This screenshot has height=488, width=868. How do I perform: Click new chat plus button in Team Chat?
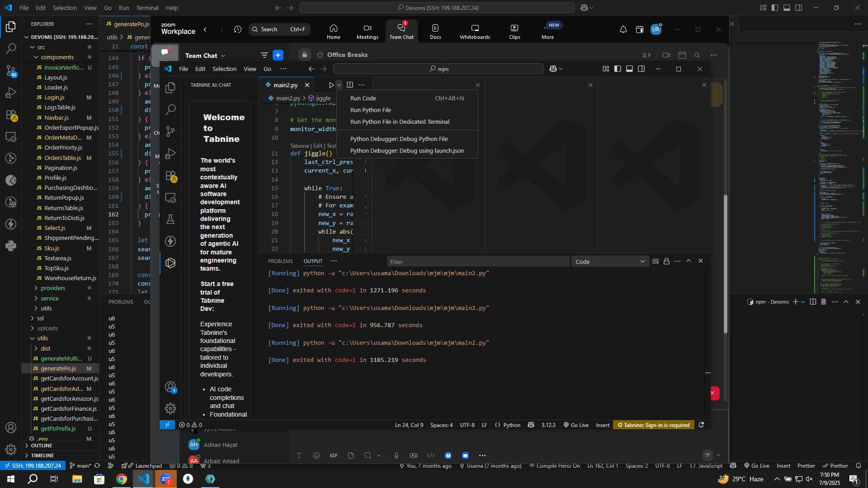click(278, 55)
